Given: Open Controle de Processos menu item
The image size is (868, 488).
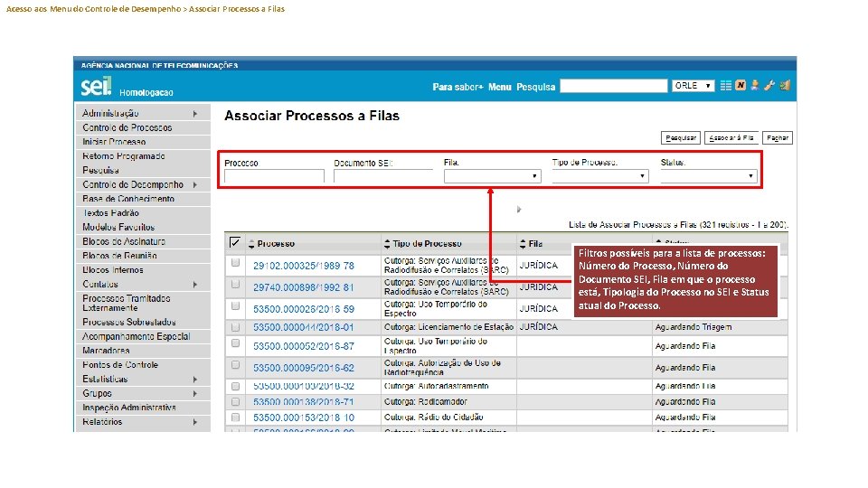Looking at the screenshot, I should [143, 127].
